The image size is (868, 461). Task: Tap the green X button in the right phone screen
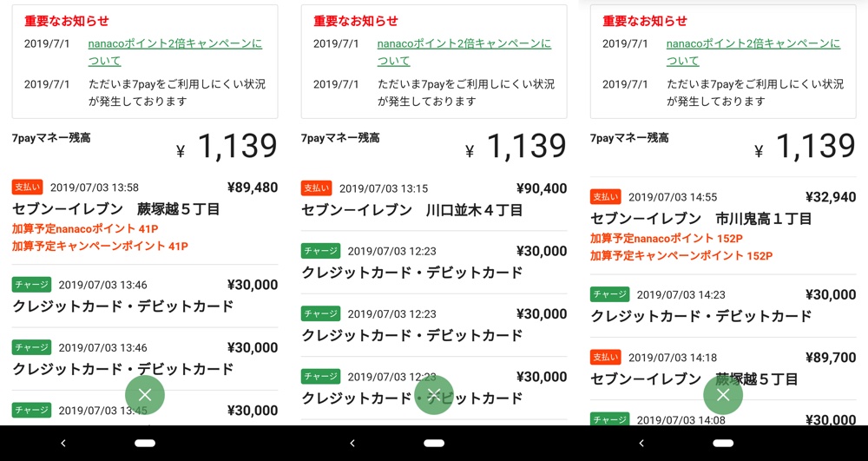click(x=723, y=395)
